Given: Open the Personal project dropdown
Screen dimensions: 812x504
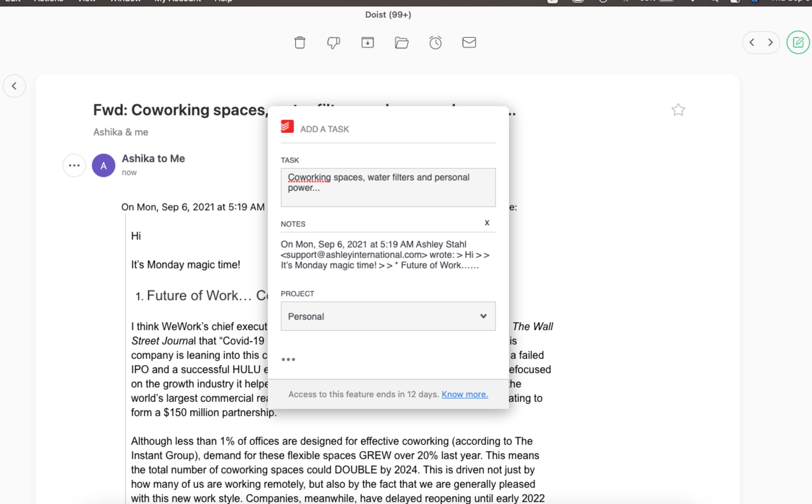Looking at the screenshot, I should pos(388,316).
